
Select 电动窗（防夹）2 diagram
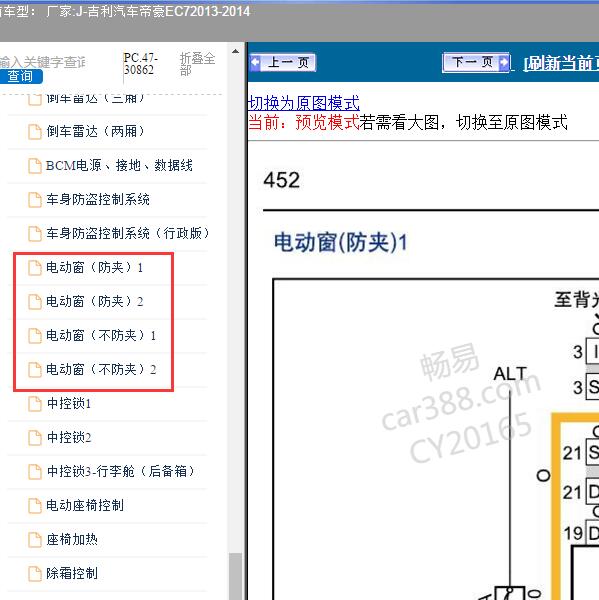coord(95,301)
